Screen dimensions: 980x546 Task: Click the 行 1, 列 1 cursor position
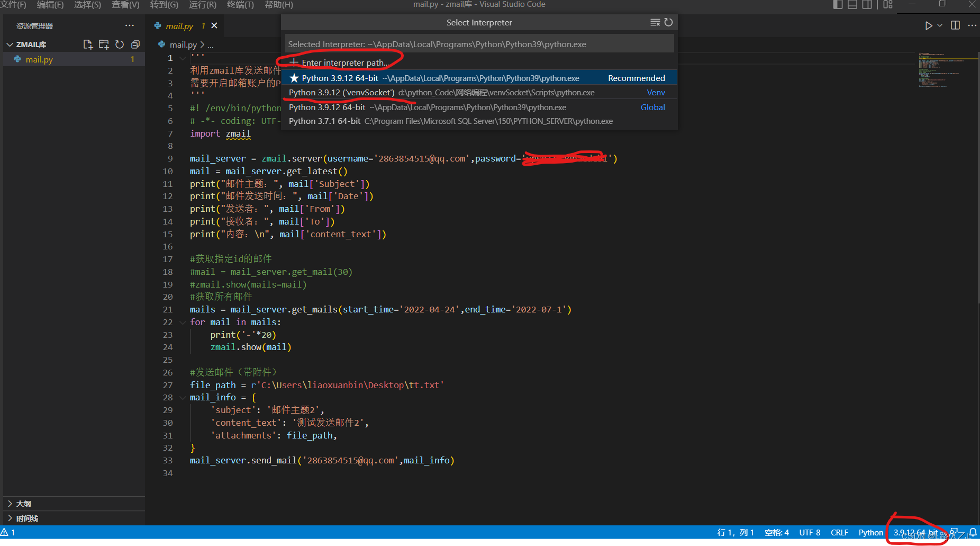click(735, 532)
